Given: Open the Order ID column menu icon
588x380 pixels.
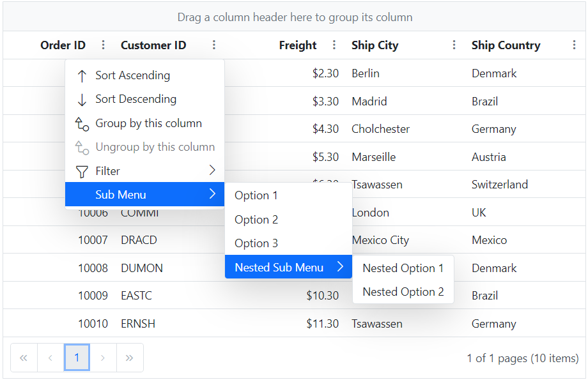Looking at the screenshot, I should (103, 45).
